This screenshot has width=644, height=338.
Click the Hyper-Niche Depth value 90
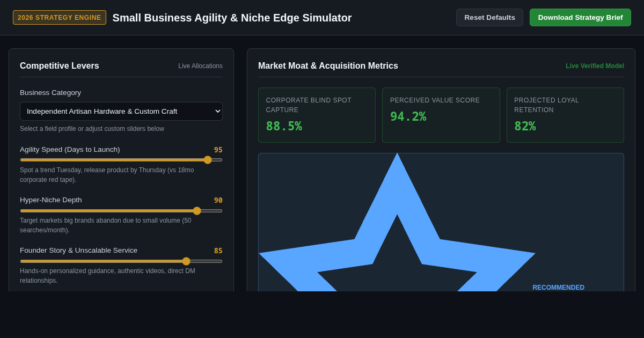tap(218, 200)
